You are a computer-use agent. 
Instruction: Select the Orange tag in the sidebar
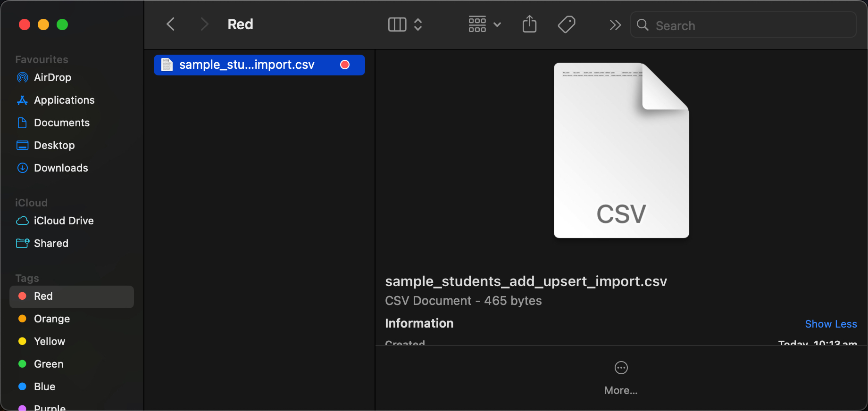[52, 319]
